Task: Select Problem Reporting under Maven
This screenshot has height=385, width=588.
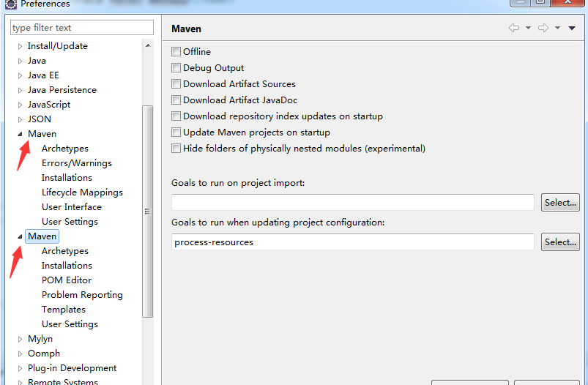Action: tap(82, 295)
